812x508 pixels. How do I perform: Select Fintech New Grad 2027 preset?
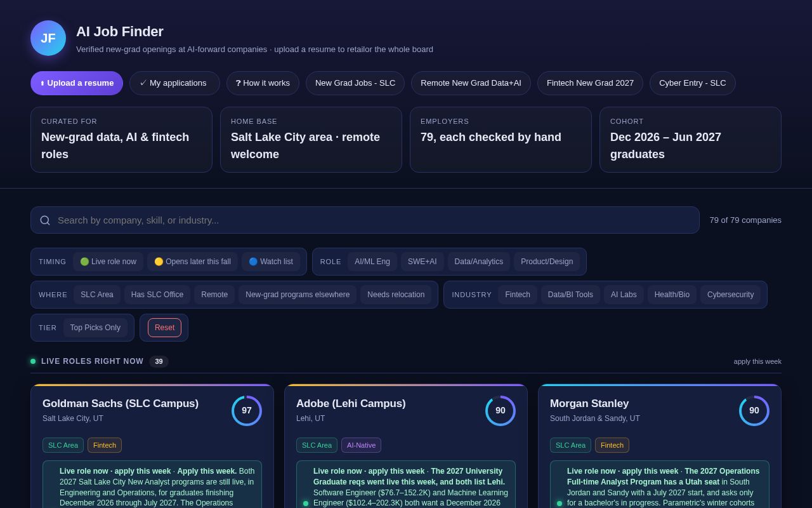tap(590, 83)
